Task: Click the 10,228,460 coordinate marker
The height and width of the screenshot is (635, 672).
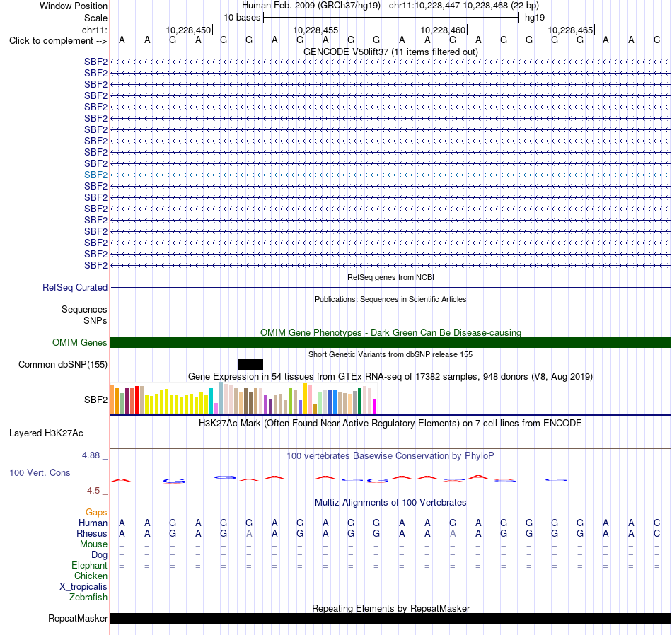Action: point(443,30)
